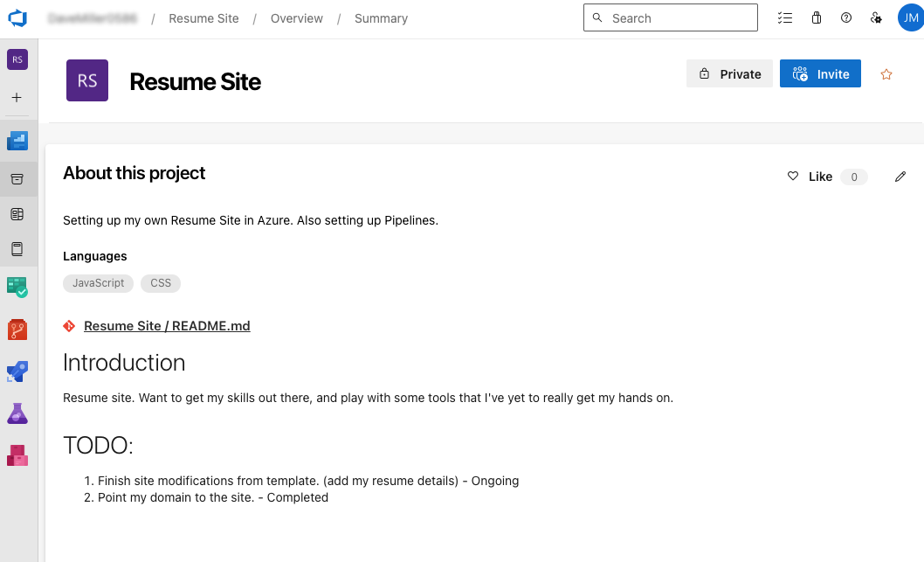Switch to the Summary breadcrumb tab
The height and width of the screenshot is (562, 924).
coord(381,18)
